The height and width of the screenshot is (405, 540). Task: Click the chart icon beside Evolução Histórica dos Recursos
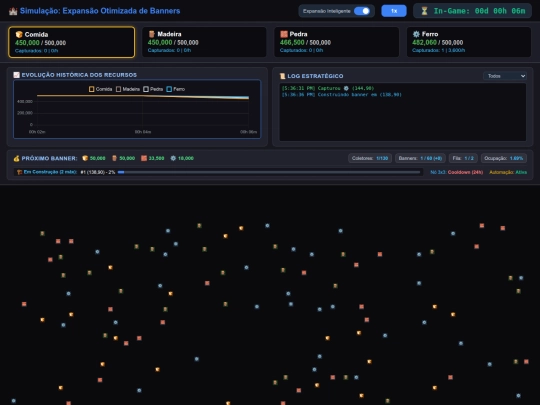(16, 75)
